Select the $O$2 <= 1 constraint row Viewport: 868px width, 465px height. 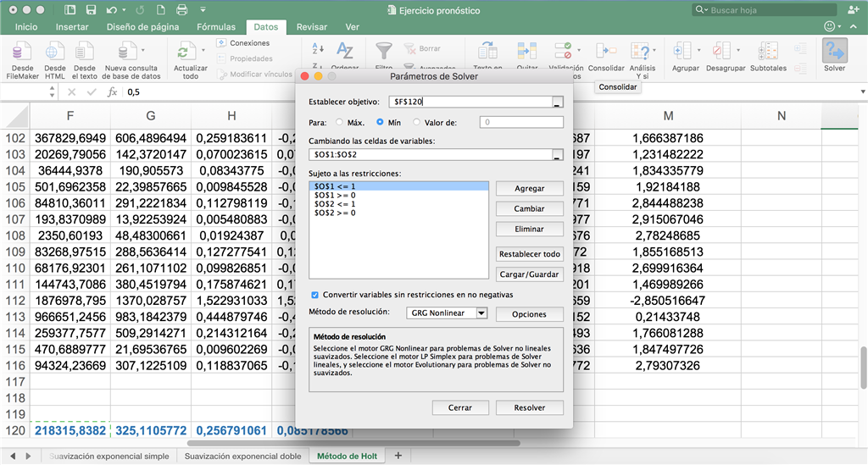[334, 203]
